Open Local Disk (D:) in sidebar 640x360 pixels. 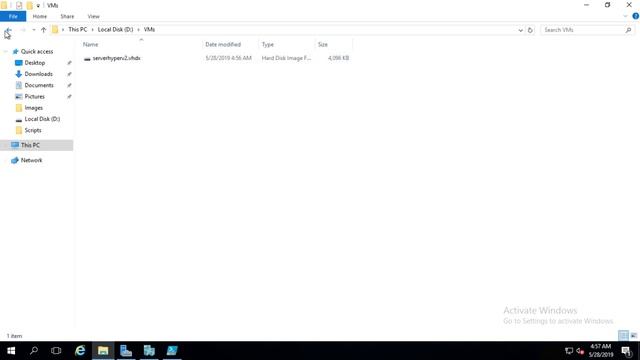pos(42,119)
